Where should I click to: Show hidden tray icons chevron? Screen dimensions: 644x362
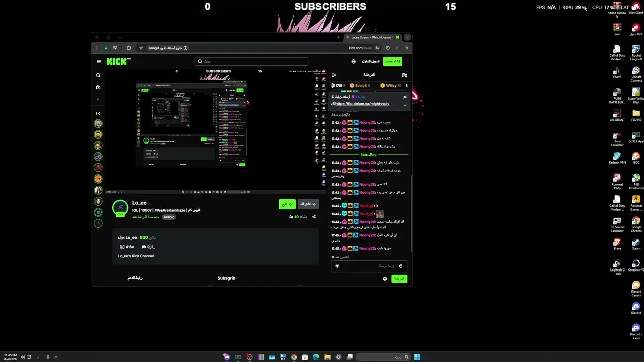point(56,357)
